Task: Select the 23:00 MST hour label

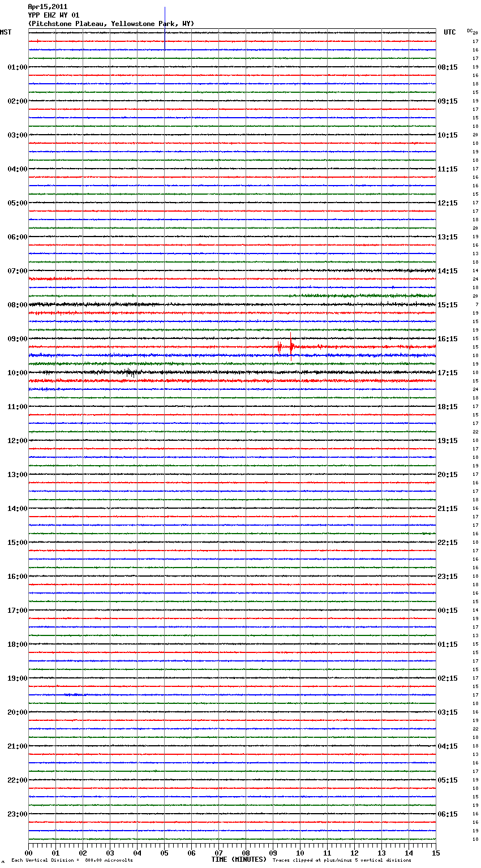Action: [18, 814]
